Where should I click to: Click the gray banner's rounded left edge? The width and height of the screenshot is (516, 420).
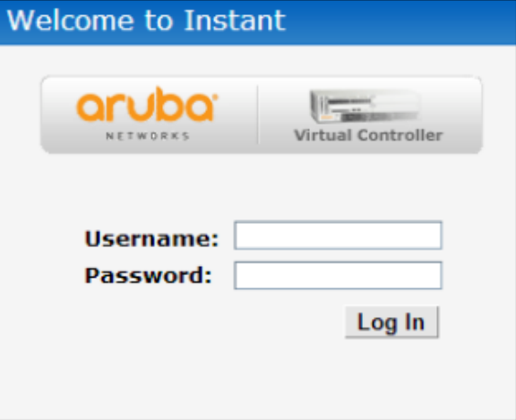click(45, 115)
